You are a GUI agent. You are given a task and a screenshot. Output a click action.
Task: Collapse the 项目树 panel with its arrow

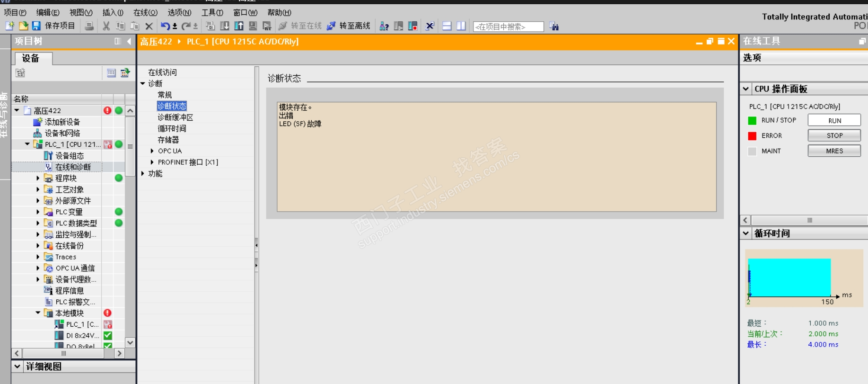click(129, 41)
